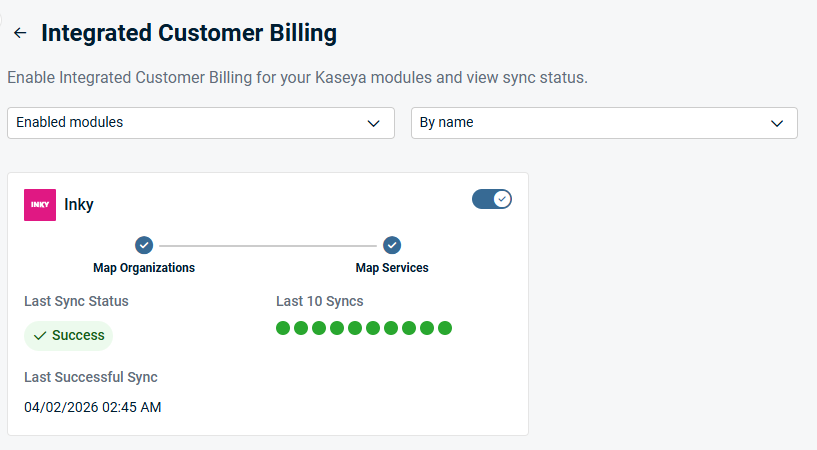Viewport: 817px width, 450px height.
Task: Click the pink Inky logo icon
Action: [40, 204]
